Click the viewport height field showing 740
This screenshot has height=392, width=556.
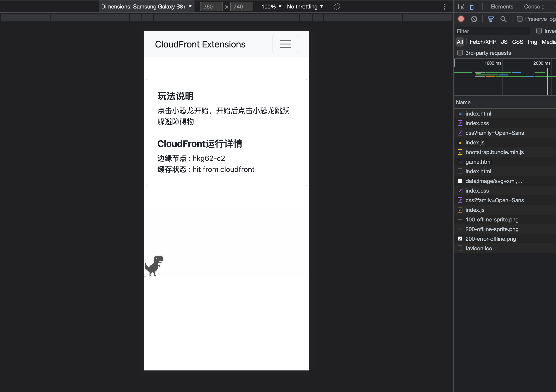(242, 6)
